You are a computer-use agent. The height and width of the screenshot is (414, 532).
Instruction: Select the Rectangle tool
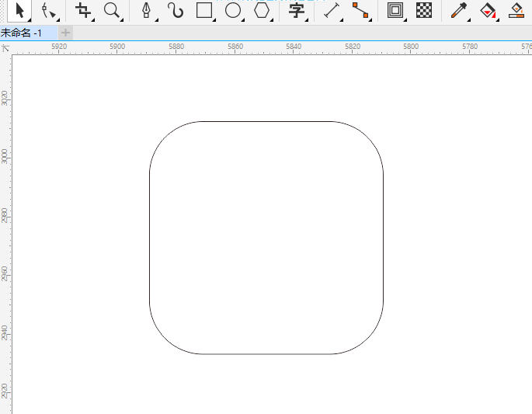(x=204, y=10)
